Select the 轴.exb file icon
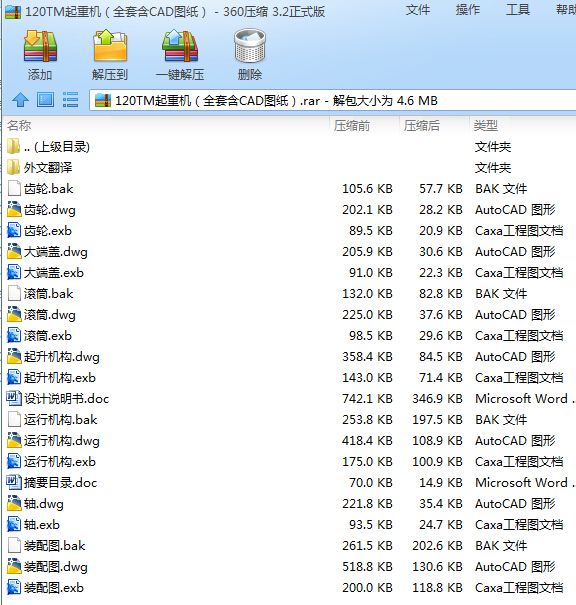Screen dimensions: 576x605 (x=14, y=525)
